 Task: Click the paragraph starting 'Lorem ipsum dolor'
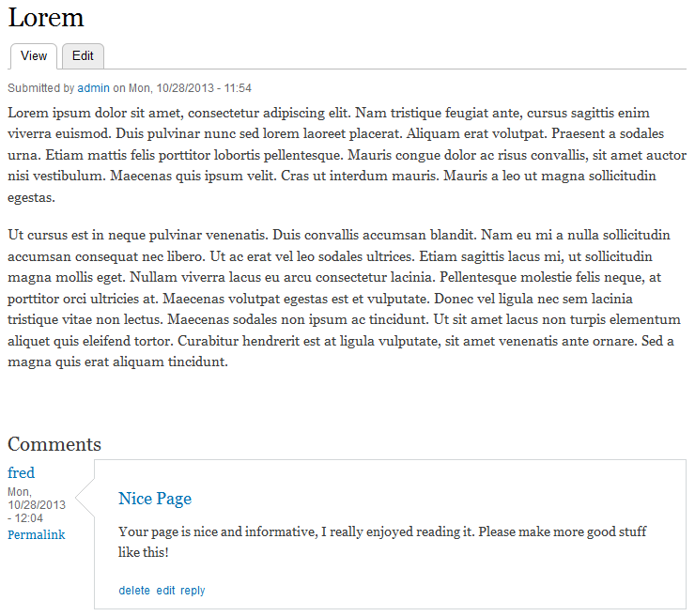click(338, 155)
